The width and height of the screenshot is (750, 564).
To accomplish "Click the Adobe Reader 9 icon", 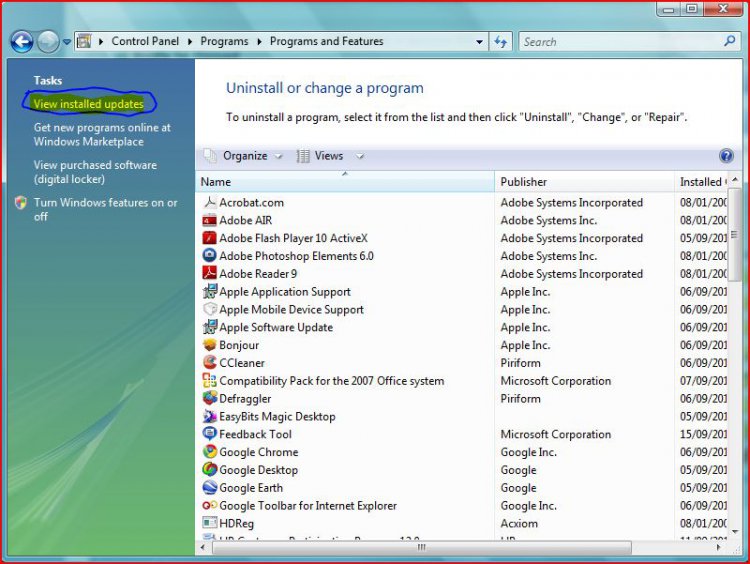I will [x=209, y=273].
